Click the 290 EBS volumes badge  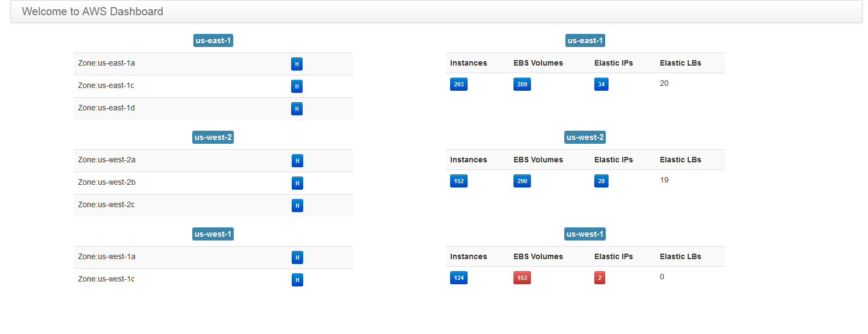click(522, 181)
